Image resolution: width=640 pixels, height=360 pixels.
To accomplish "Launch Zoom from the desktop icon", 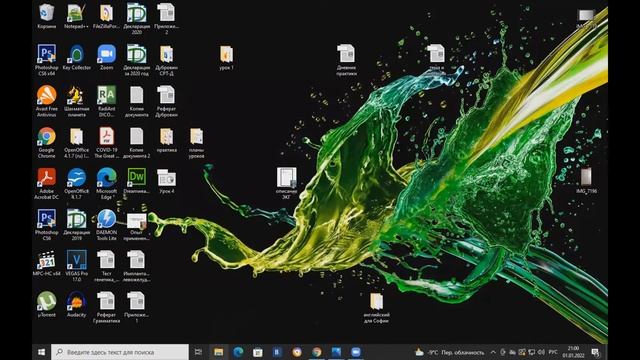I will coord(107,58).
